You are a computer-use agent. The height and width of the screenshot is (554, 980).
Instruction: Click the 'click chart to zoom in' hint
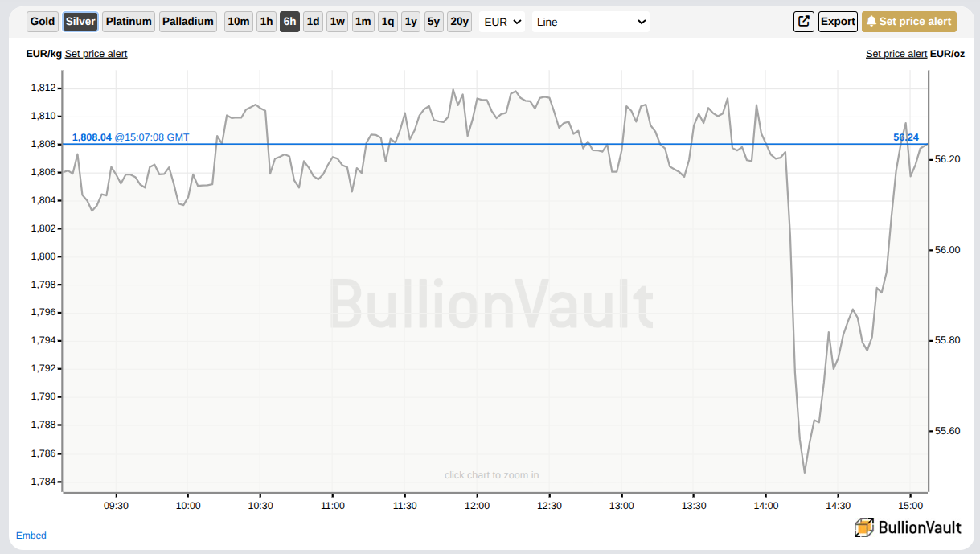pyautogui.click(x=492, y=475)
